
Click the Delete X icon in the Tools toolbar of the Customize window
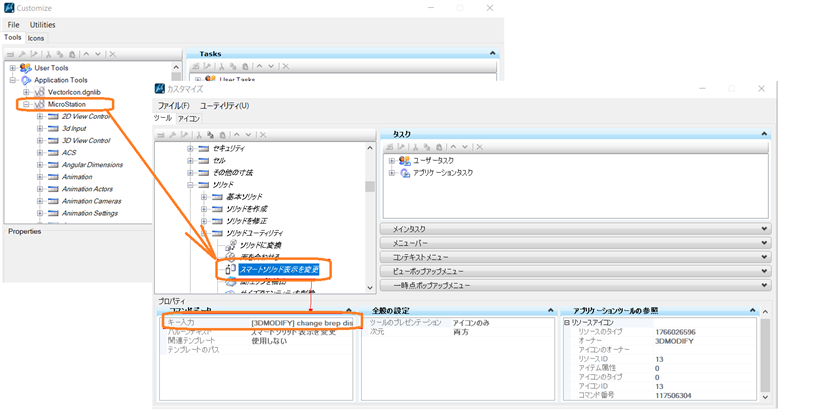113,54
